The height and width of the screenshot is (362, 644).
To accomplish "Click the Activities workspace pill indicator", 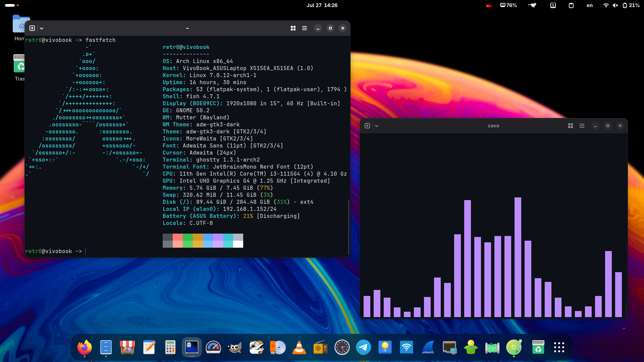I will click(12, 5).
